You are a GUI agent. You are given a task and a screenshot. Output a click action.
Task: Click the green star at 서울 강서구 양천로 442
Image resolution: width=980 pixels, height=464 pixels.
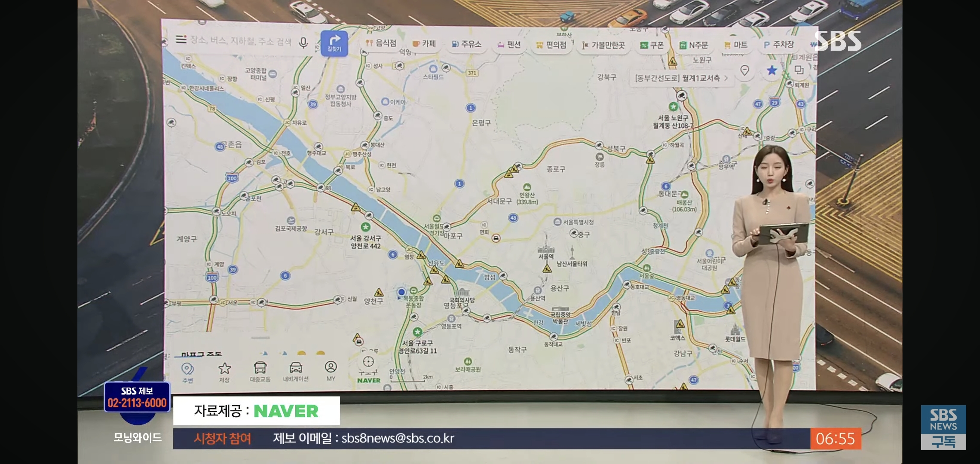365,226
